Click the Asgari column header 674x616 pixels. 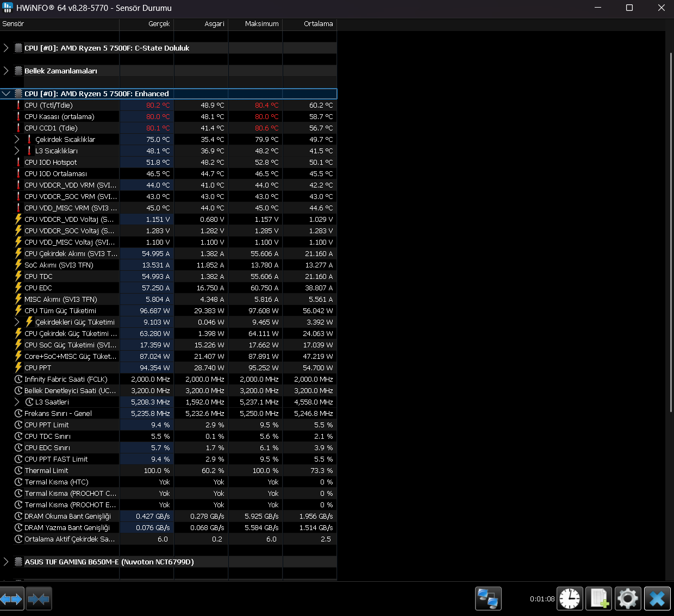coord(201,24)
